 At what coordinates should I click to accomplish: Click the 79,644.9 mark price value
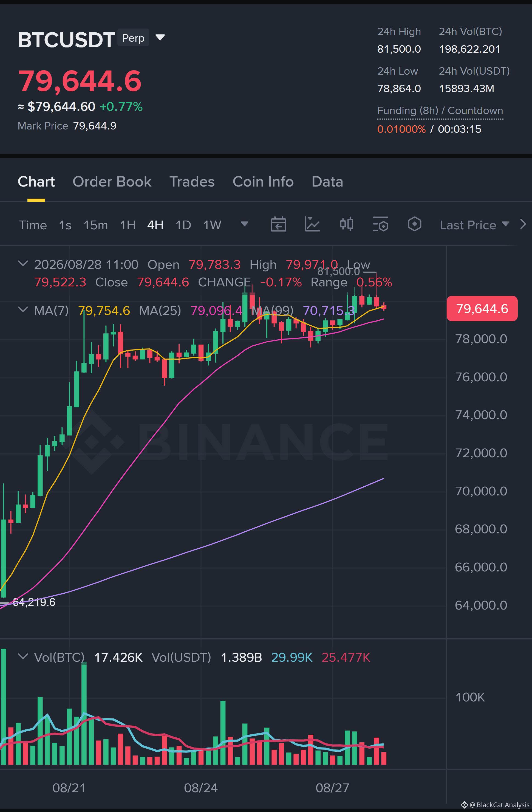95,126
